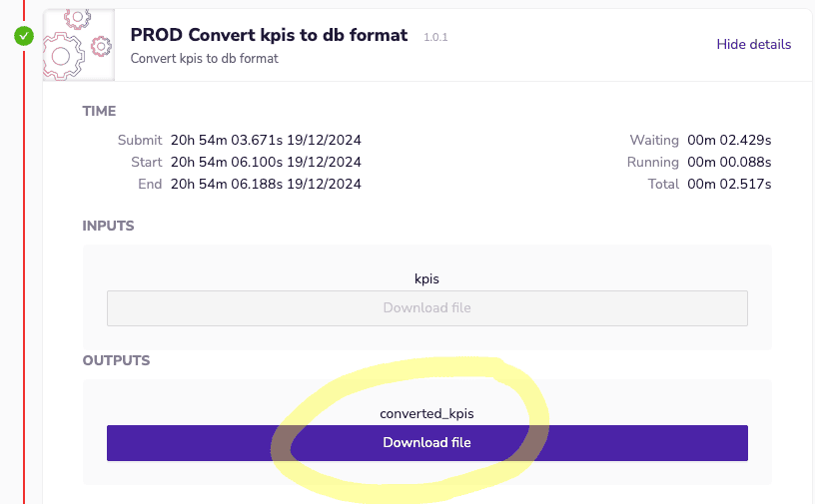815x504 pixels.
Task: Click the version number 1.0.1
Action: (x=436, y=37)
